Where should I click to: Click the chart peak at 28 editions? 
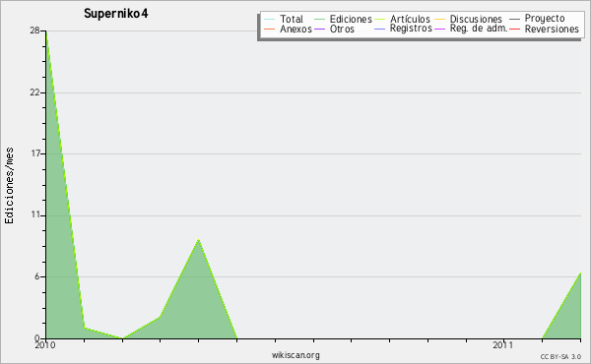pos(46,31)
